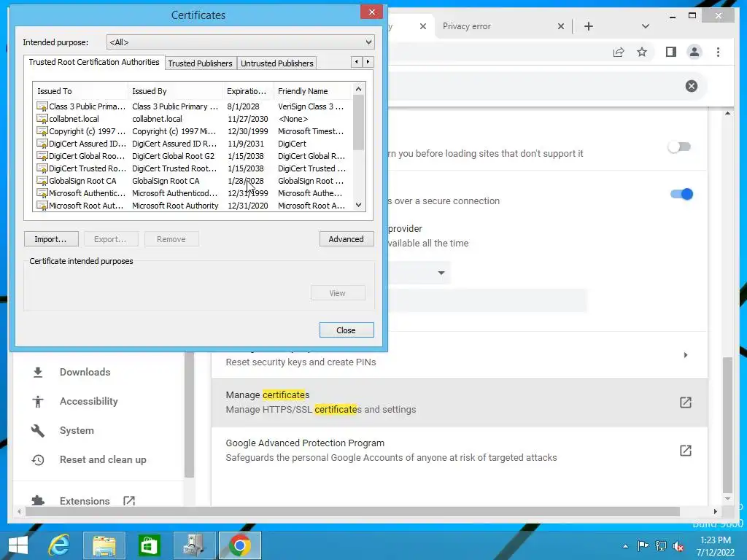Click the Reset and clean up icon
747x560 pixels.
point(38,459)
